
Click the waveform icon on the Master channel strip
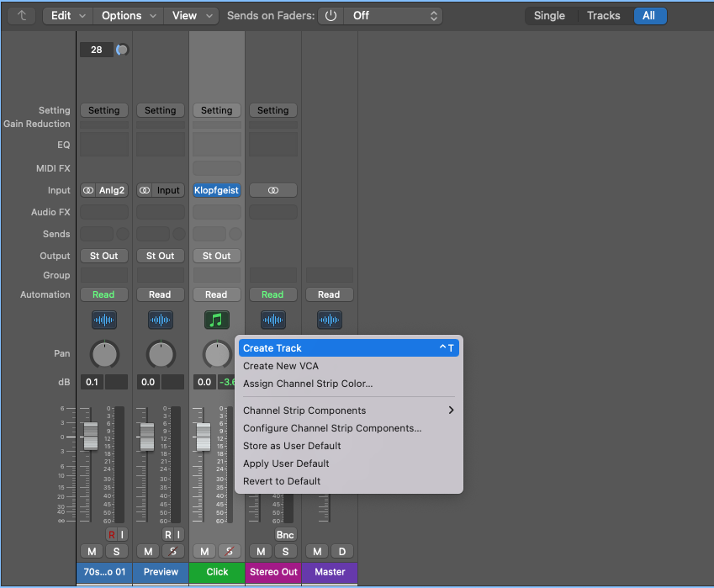pyautogui.click(x=329, y=320)
